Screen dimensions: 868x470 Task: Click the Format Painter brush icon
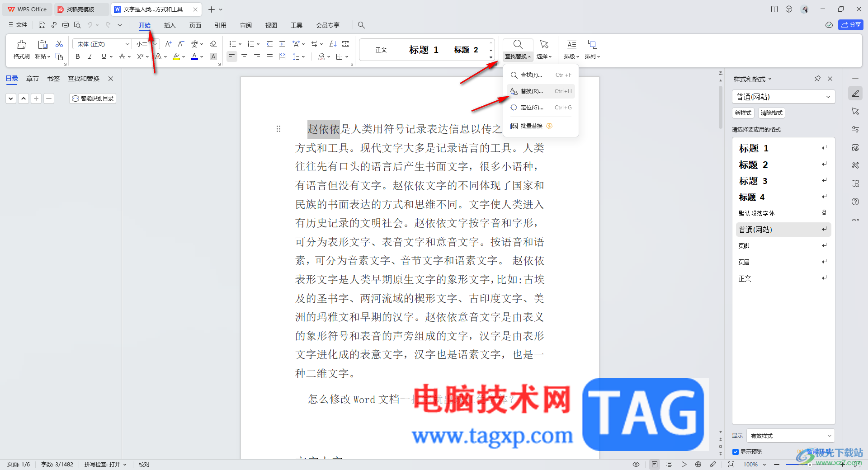pos(21,44)
